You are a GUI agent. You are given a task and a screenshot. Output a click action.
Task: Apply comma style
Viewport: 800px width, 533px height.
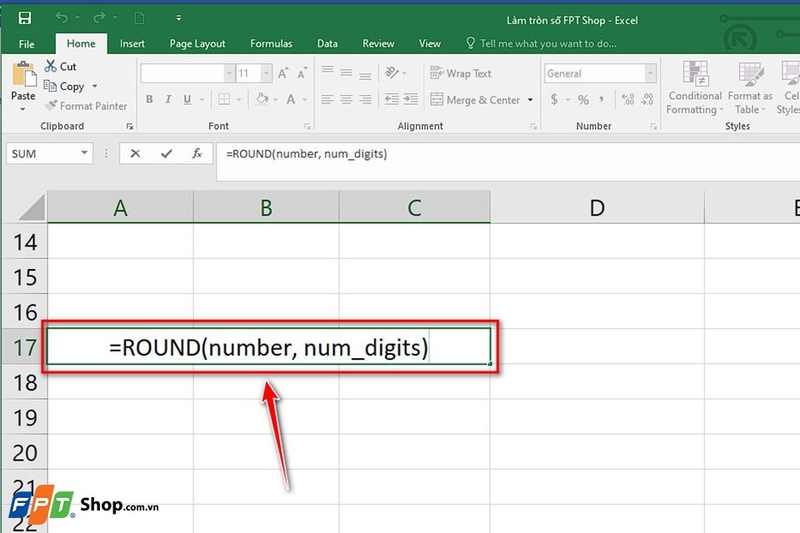point(602,99)
